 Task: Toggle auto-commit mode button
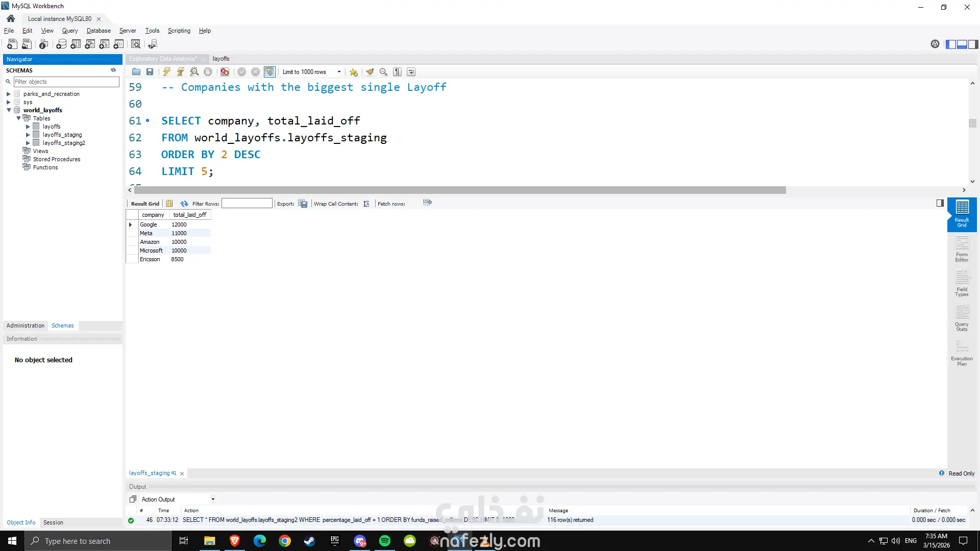click(x=269, y=72)
